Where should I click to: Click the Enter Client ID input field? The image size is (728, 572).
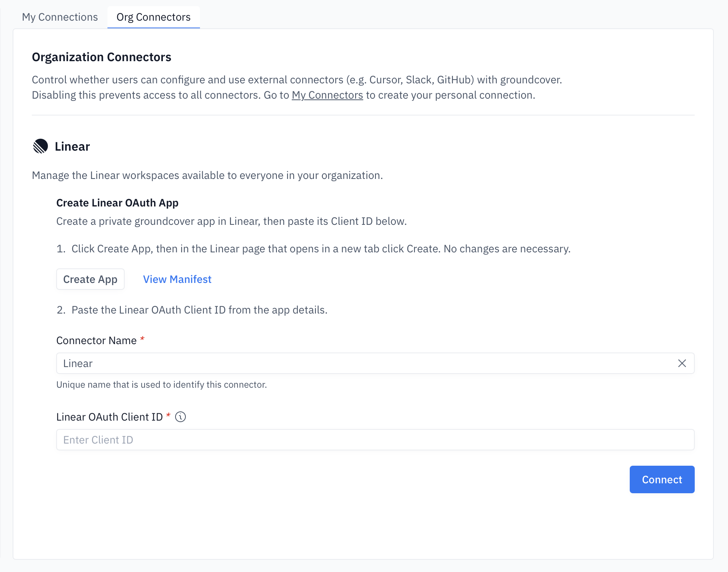[x=375, y=440]
